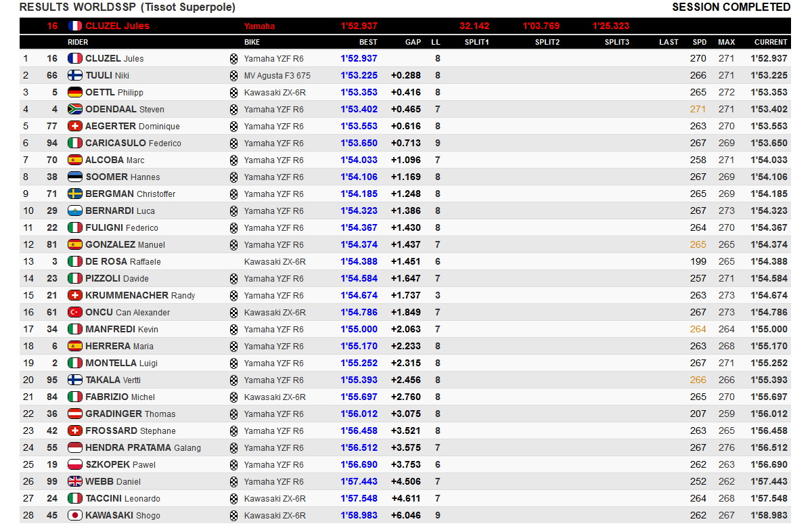Image resolution: width=812 pixels, height=530 pixels.
Task: Click the gap value +0.416
Action: (405, 92)
